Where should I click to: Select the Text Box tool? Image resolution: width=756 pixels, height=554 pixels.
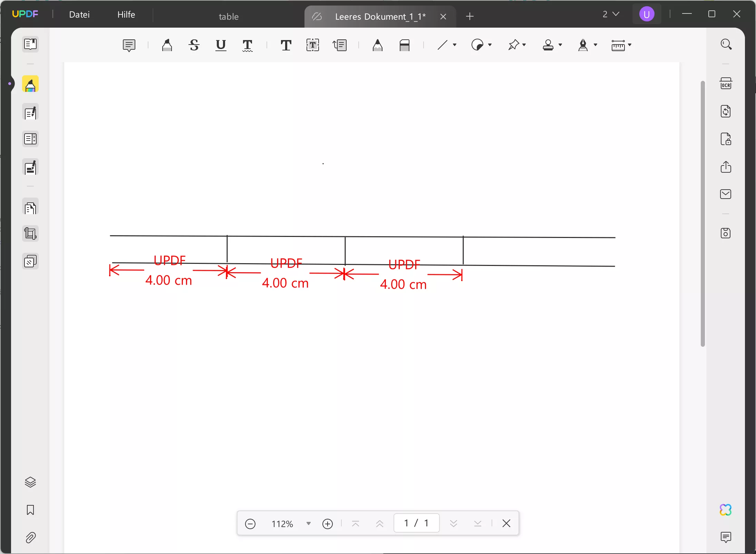313,45
